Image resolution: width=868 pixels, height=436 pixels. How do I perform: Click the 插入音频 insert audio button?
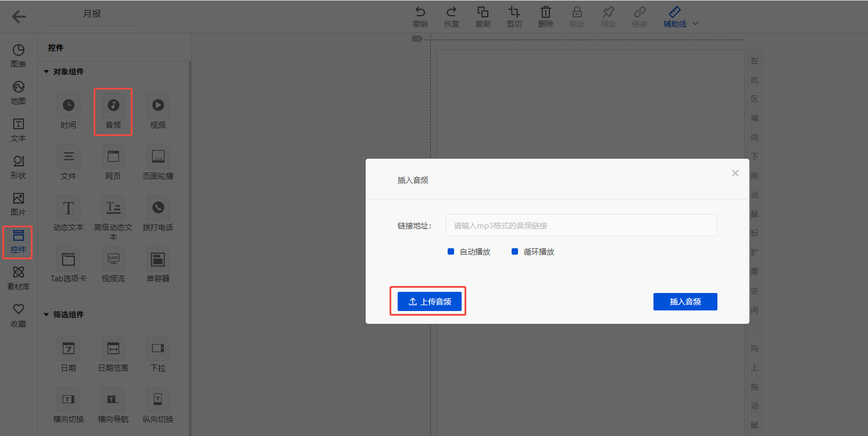[x=685, y=302]
